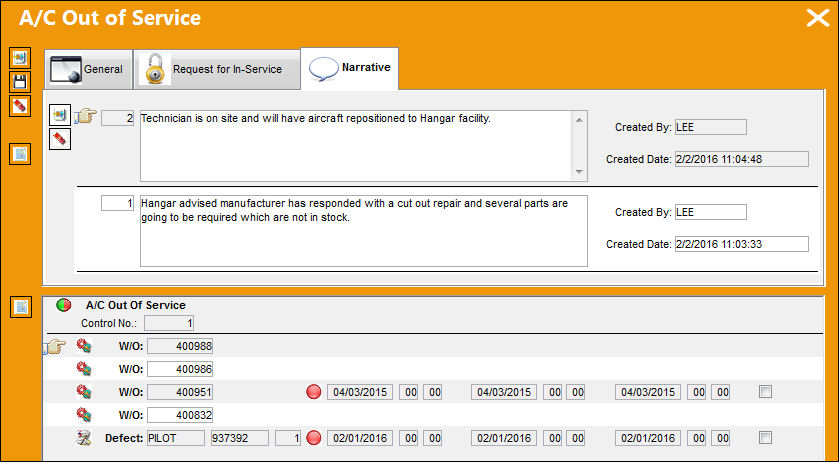The width and height of the screenshot is (839, 462).
Task: Tick the checkbox in the W/O 400951 row
Action: point(766,392)
